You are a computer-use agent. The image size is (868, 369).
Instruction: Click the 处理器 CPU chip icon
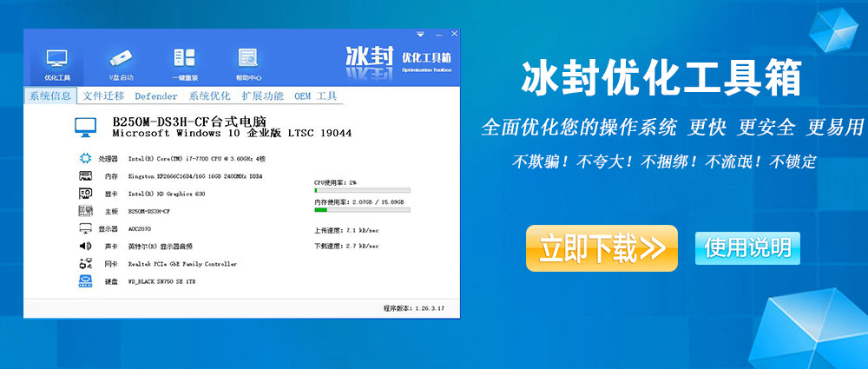click(x=86, y=159)
